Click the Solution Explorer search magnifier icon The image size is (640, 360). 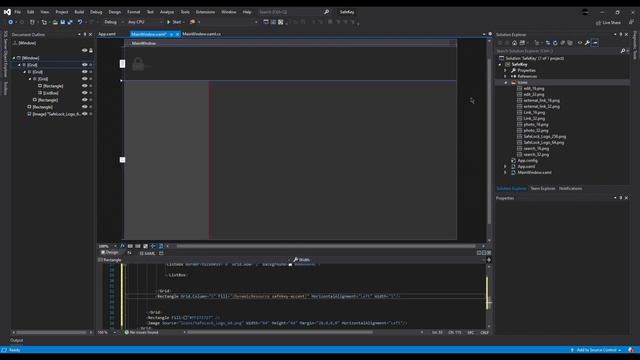coord(622,51)
